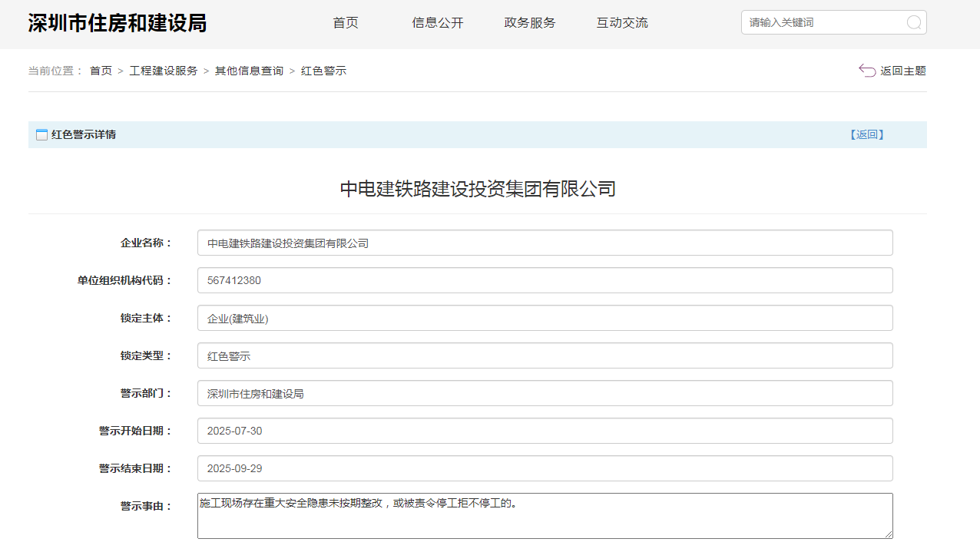Navigate to 其他信息查询 in the breadcrumb
Screen dimensions: 980x552
coord(249,71)
